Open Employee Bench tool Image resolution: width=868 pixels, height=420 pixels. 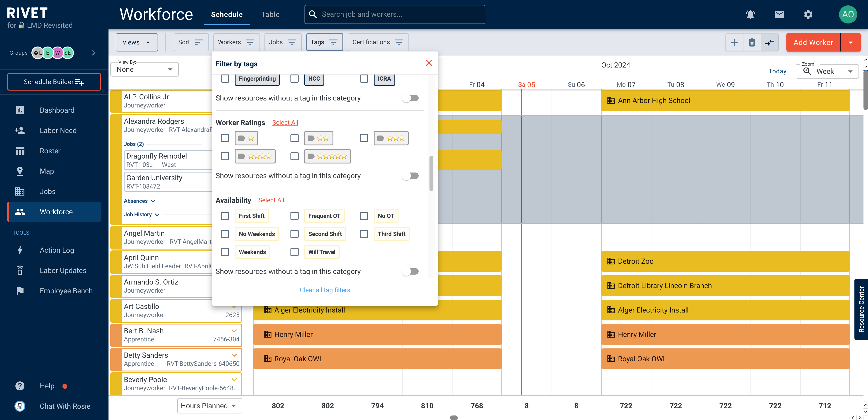click(54, 291)
